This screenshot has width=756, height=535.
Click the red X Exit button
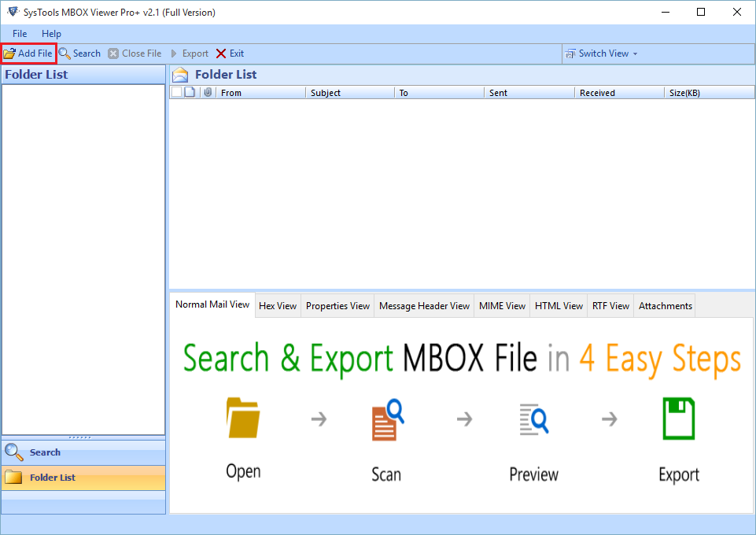click(230, 53)
